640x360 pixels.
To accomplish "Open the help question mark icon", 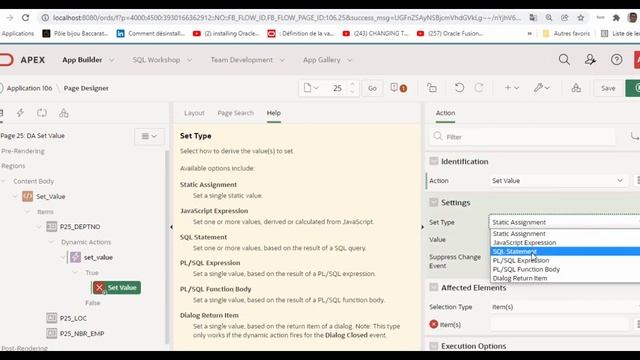I will click(x=616, y=60).
